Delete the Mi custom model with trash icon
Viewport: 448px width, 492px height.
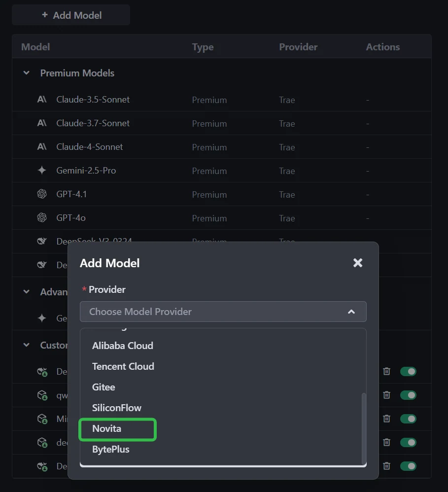386,419
